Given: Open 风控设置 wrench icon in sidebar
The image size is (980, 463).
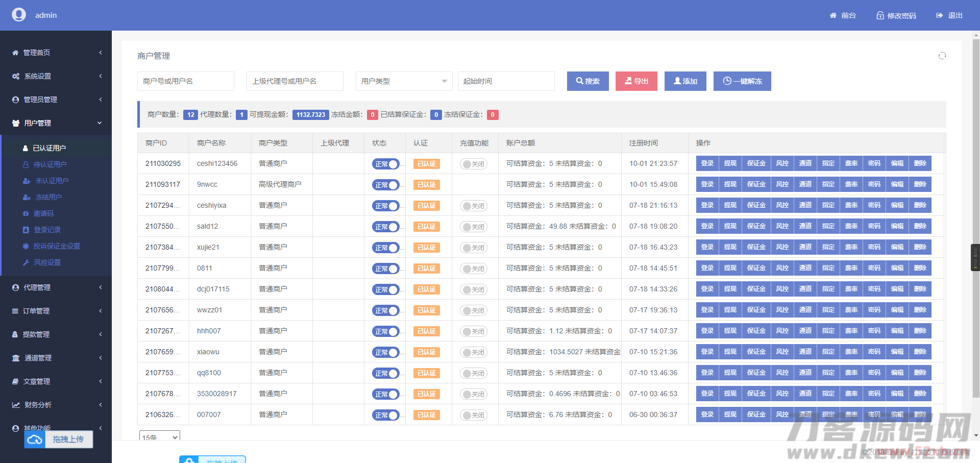Looking at the screenshot, I should 26,262.
